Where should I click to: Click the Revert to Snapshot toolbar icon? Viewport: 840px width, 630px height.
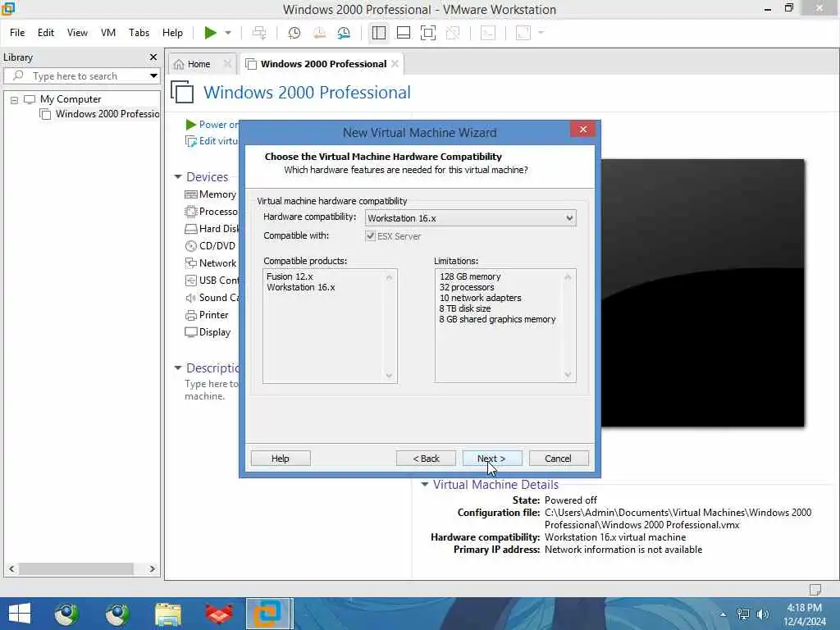(319, 33)
